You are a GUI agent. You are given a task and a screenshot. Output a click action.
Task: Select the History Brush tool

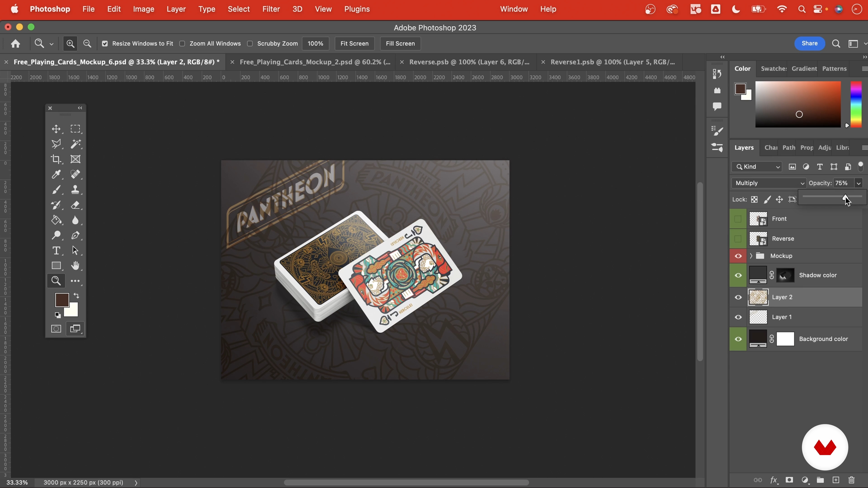point(56,205)
